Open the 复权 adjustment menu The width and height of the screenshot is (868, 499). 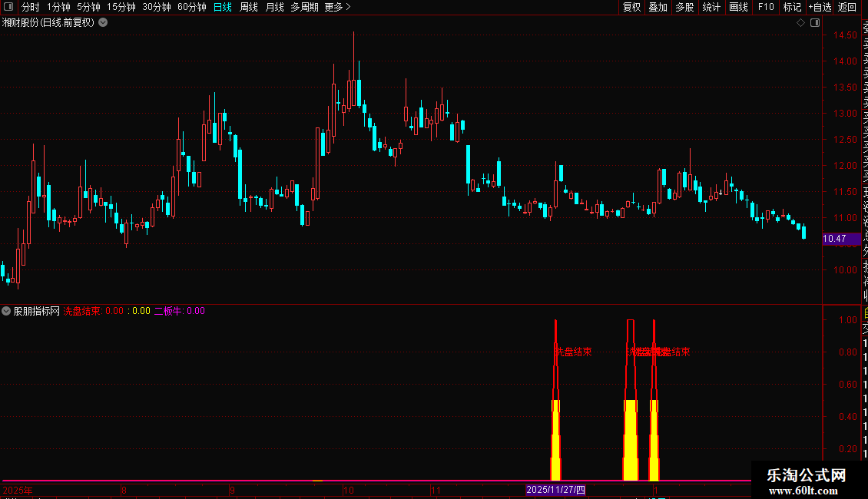pos(631,7)
